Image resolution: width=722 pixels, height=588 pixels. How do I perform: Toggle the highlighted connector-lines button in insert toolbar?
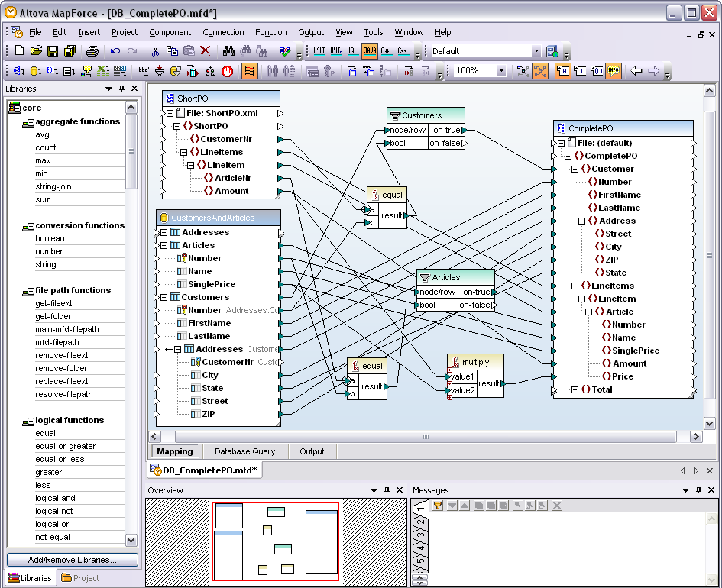(250, 71)
